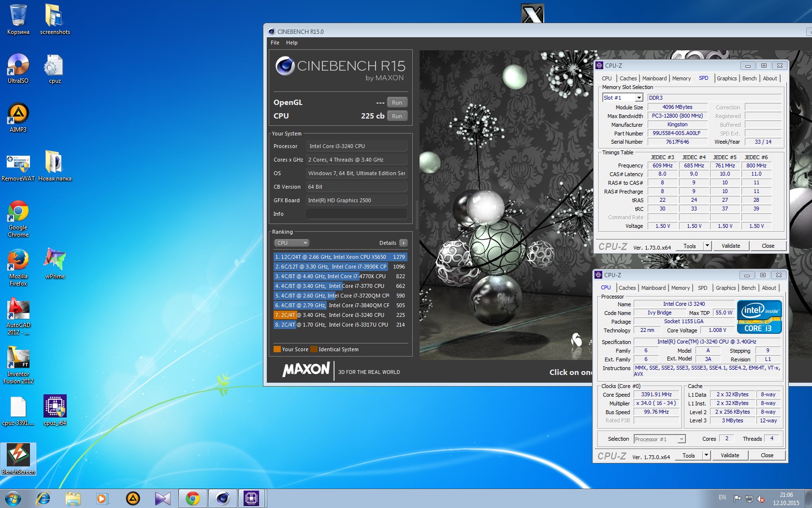
Task: Open the cpuz desktop icon
Action: click(x=55, y=68)
